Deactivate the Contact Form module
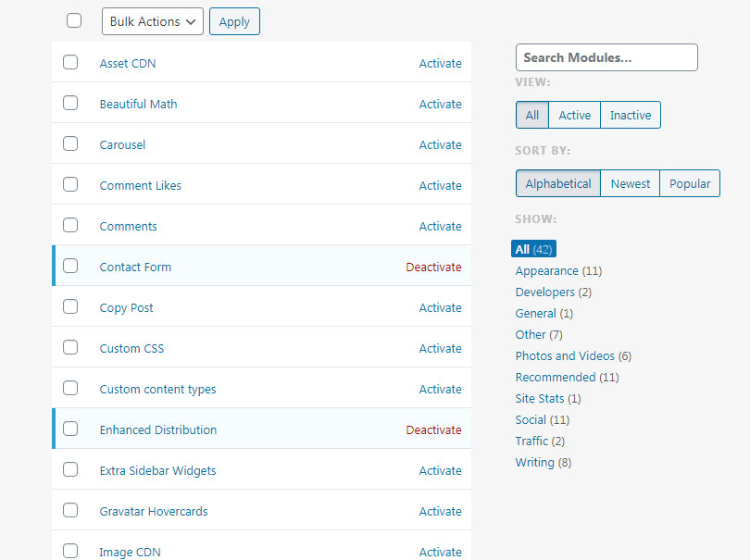The height and width of the screenshot is (560, 750). [x=434, y=267]
